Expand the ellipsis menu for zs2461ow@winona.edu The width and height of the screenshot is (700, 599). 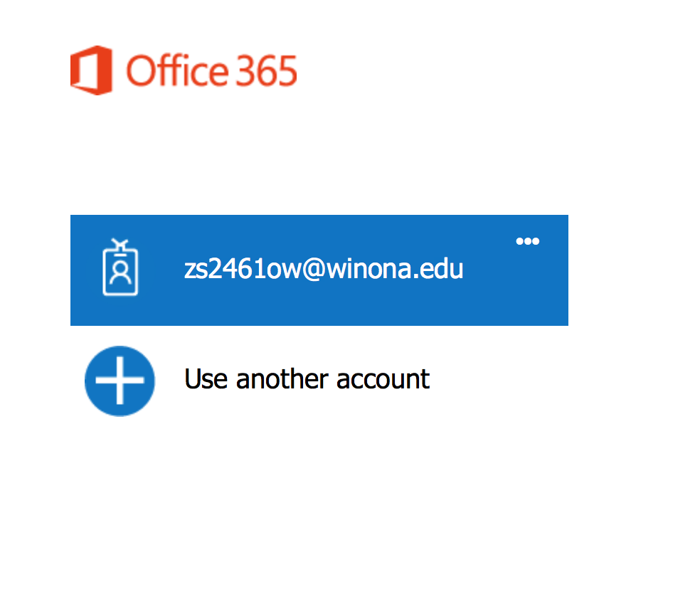(527, 241)
